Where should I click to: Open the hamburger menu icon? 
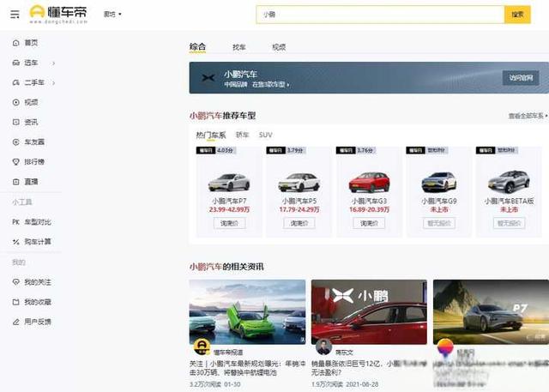coord(15,15)
